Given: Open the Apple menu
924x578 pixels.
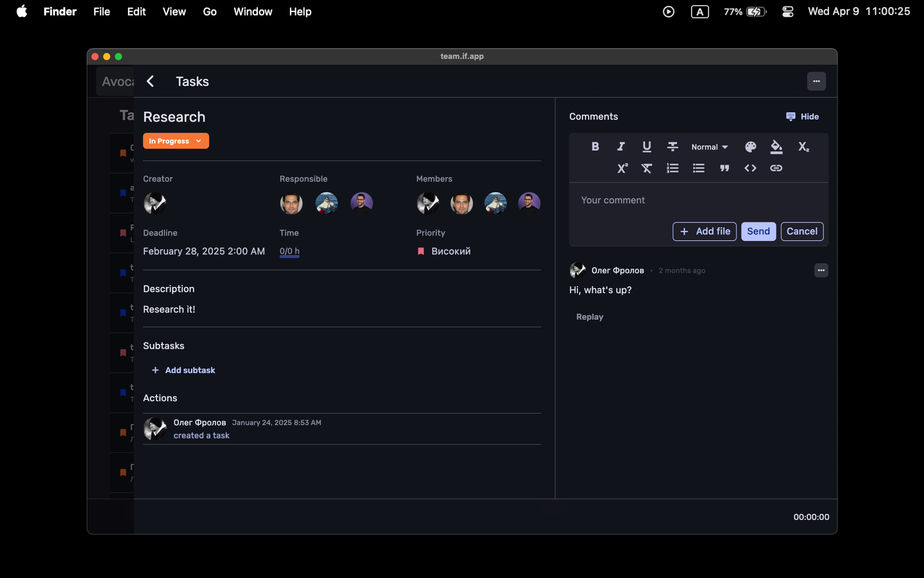Looking at the screenshot, I should point(22,11).
